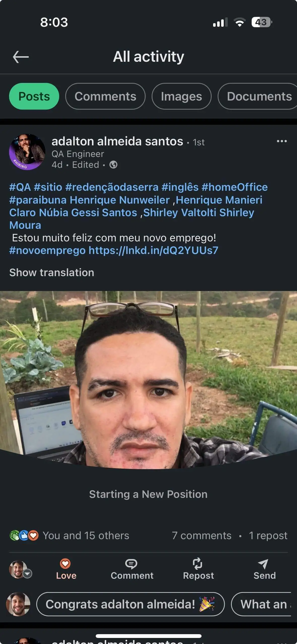This screenshot has width=297, height=644.
Task: Open adalton's profile picture with #HIRING frame
Action: point(27,152)
